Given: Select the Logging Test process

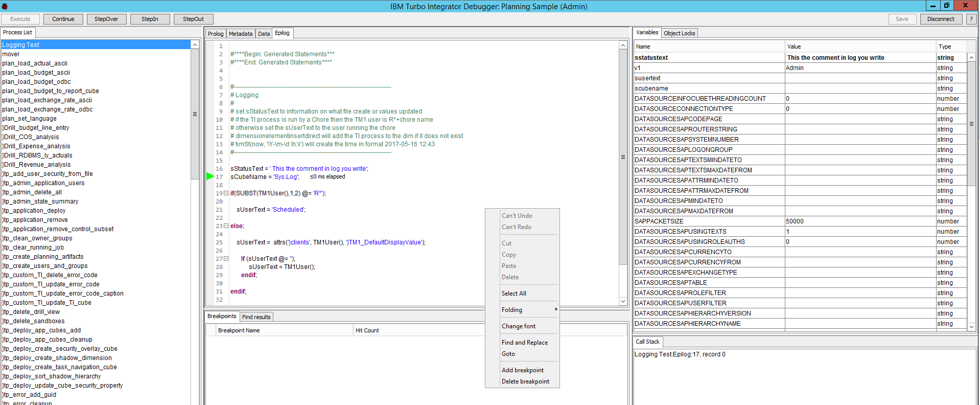Looking at the screenshot, I should tap(96, 45).
